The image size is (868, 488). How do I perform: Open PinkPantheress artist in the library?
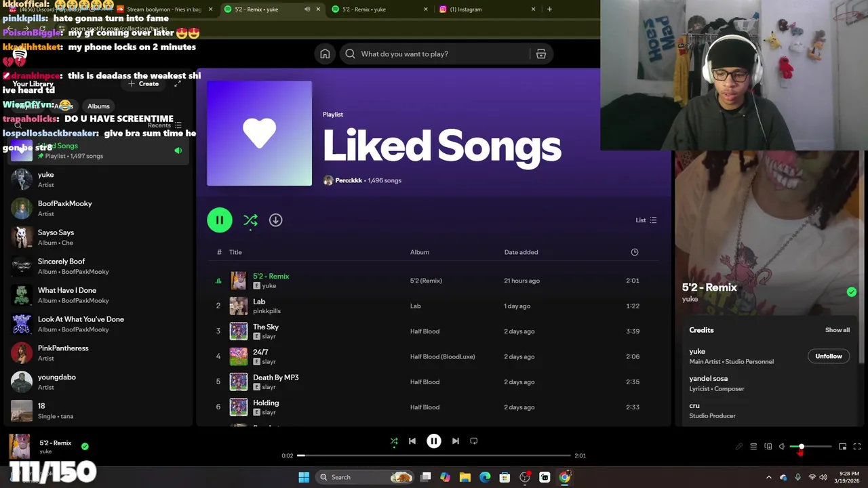coord(98,353)
